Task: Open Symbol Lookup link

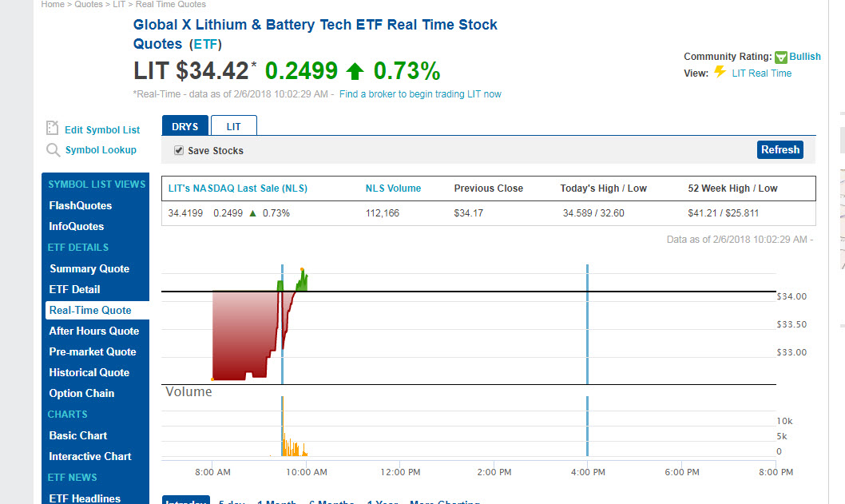Action: [x=101, y=150]
